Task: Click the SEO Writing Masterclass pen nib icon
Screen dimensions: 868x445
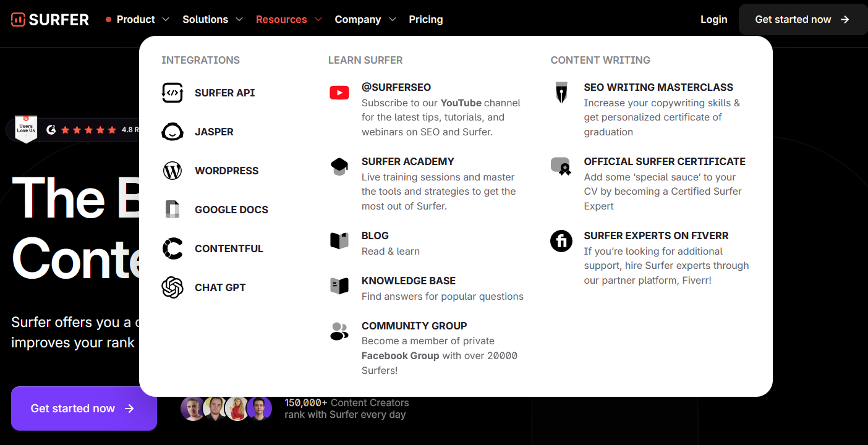Action: pos(561,93)
